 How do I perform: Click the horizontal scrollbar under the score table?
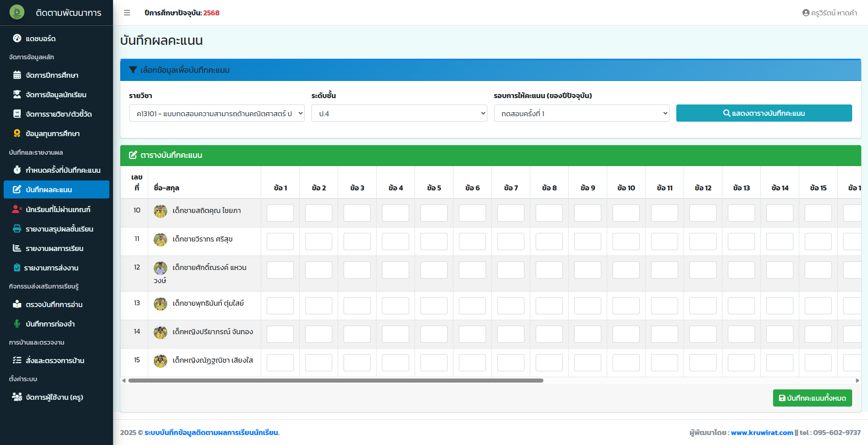click(x=335, y=381)
